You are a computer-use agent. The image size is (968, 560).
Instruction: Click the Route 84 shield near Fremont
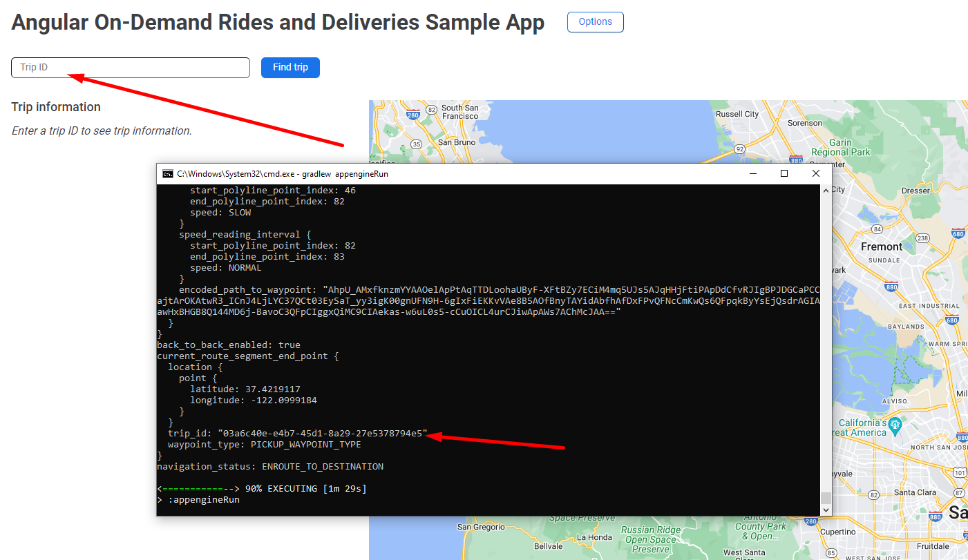coord(877,229)
